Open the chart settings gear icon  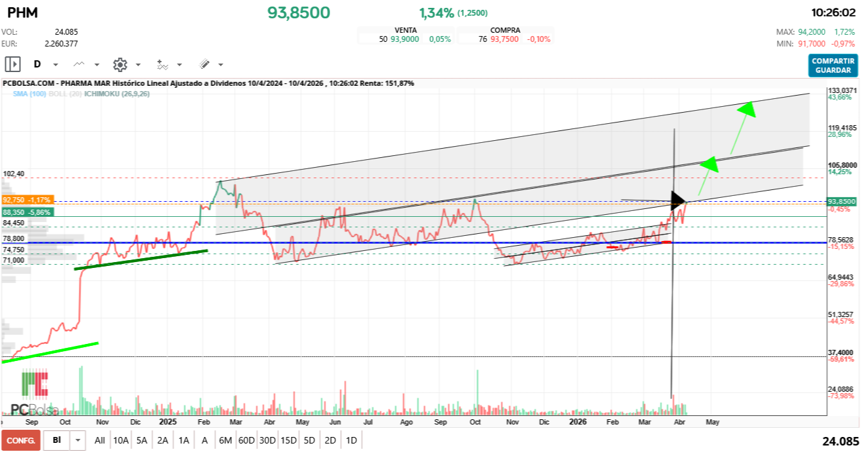(x=120, y=64)
